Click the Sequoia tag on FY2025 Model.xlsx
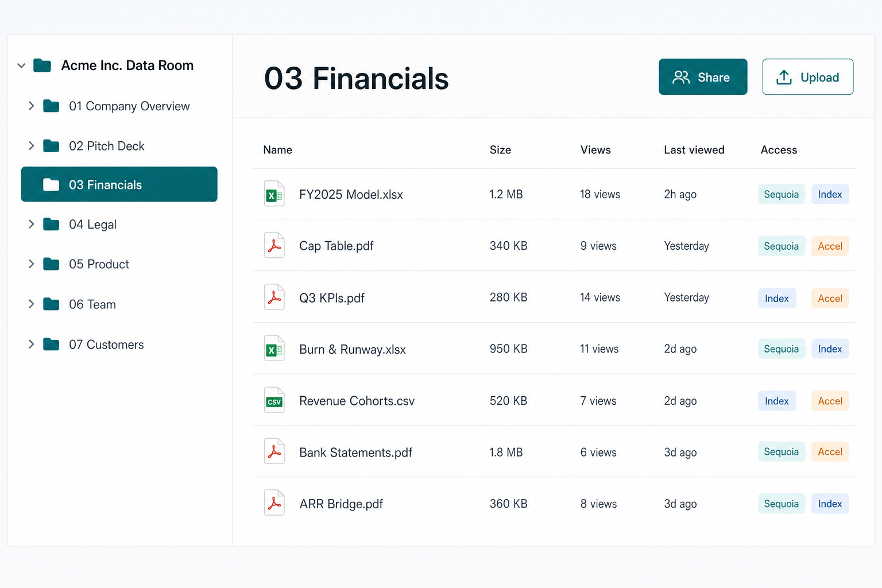The height and width of the screenshot is (588, 882). (x=782, y=194)
